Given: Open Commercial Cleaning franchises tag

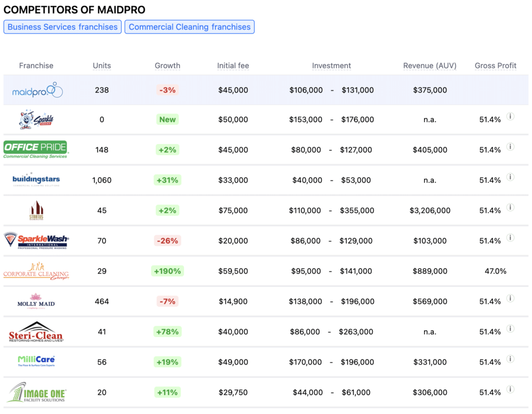Looking at the screenshot, I should [x=189, y=27].
